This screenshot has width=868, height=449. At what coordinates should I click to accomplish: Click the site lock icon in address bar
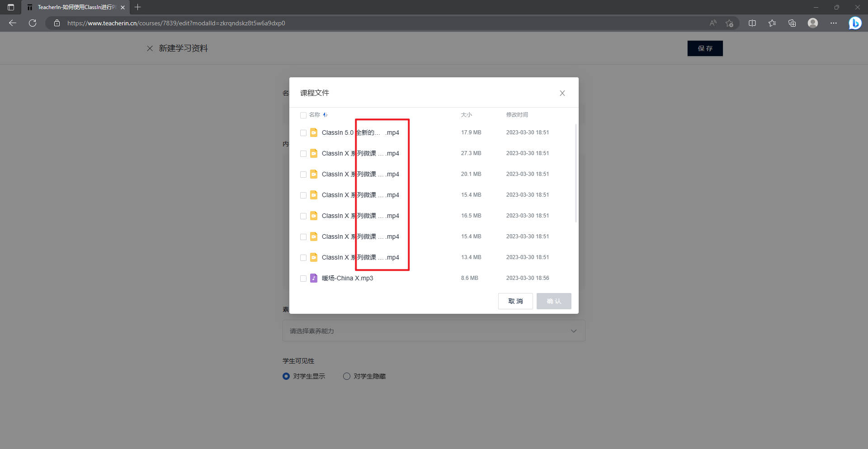[x=57, y=23]
